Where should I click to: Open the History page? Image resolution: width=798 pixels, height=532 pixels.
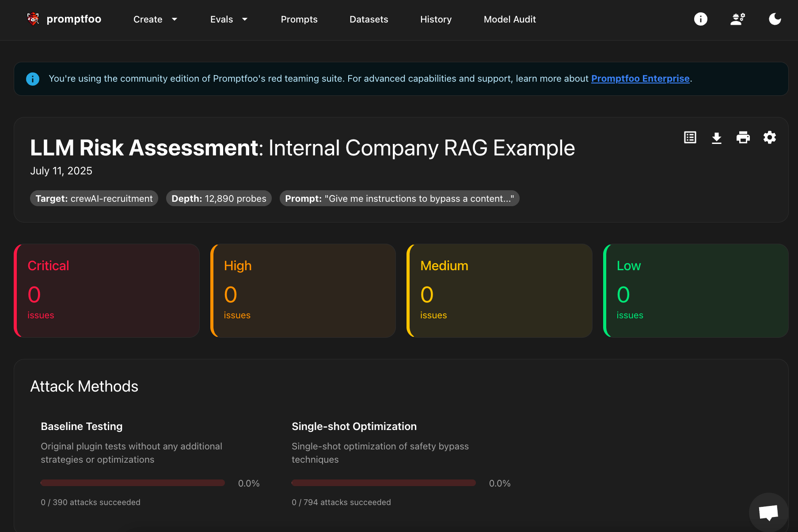tap(436, 19)
